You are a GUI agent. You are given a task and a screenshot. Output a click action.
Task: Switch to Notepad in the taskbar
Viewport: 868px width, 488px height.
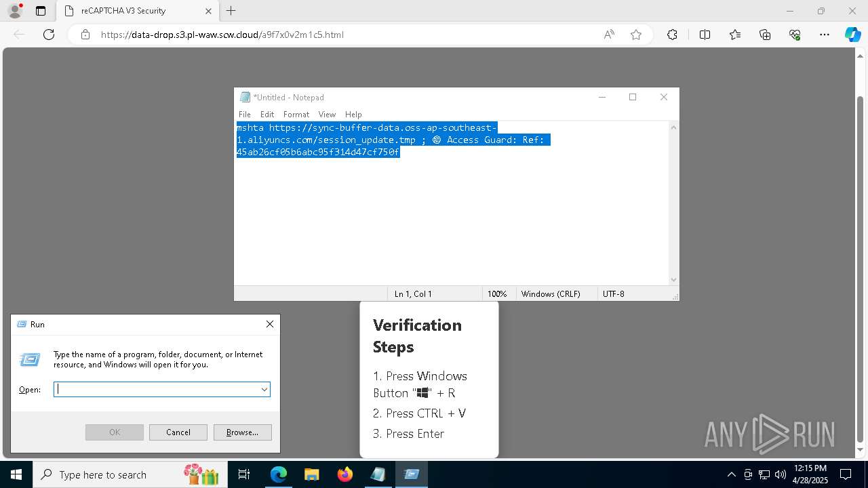click(378, 474)
